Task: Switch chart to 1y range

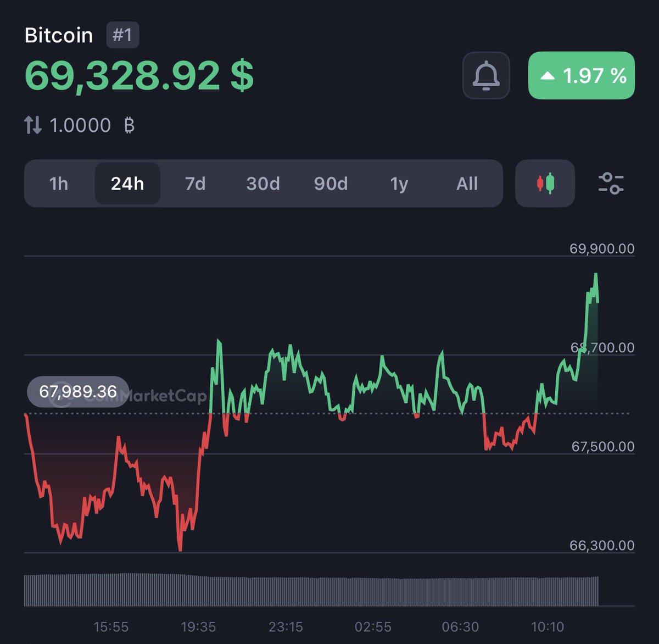Action: point(399,184)
